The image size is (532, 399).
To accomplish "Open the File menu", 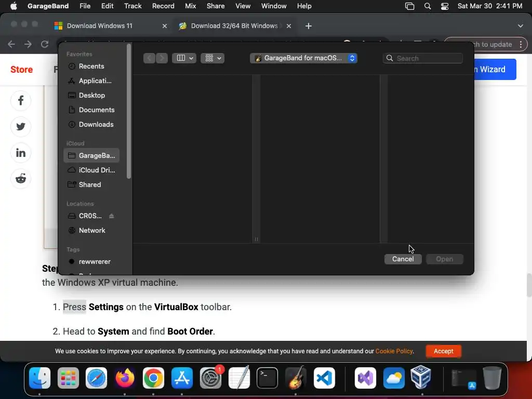I will point(85,6).
